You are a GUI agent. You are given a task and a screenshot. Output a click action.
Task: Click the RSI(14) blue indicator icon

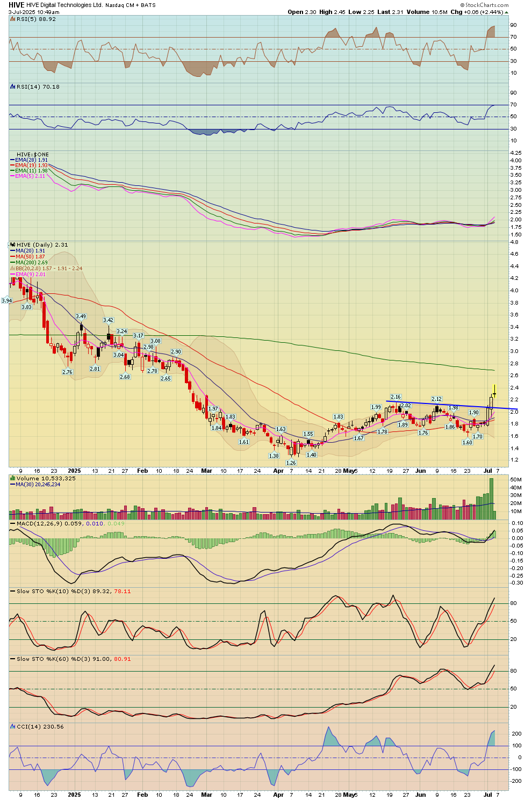[13, 87]
